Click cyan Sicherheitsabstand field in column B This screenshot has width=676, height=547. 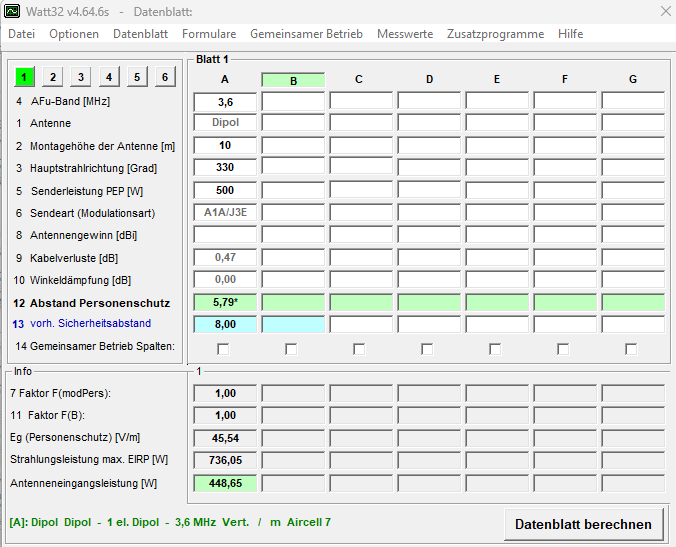coord(293,324)
